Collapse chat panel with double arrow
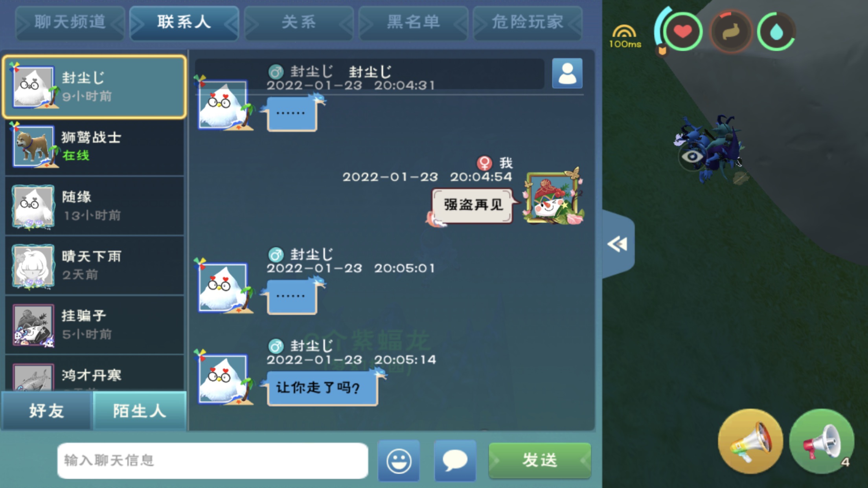Viewport: 868px width, 488px height. pos(618,244)
